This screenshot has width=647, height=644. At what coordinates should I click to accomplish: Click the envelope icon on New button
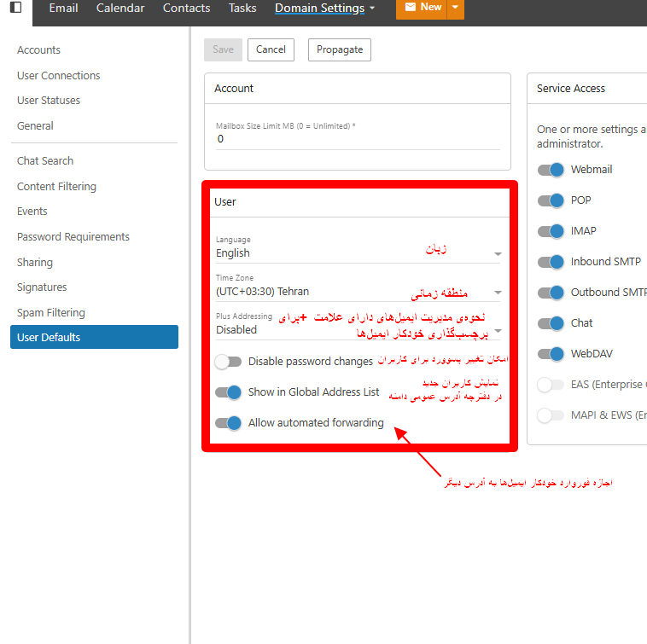click(411, 8)
